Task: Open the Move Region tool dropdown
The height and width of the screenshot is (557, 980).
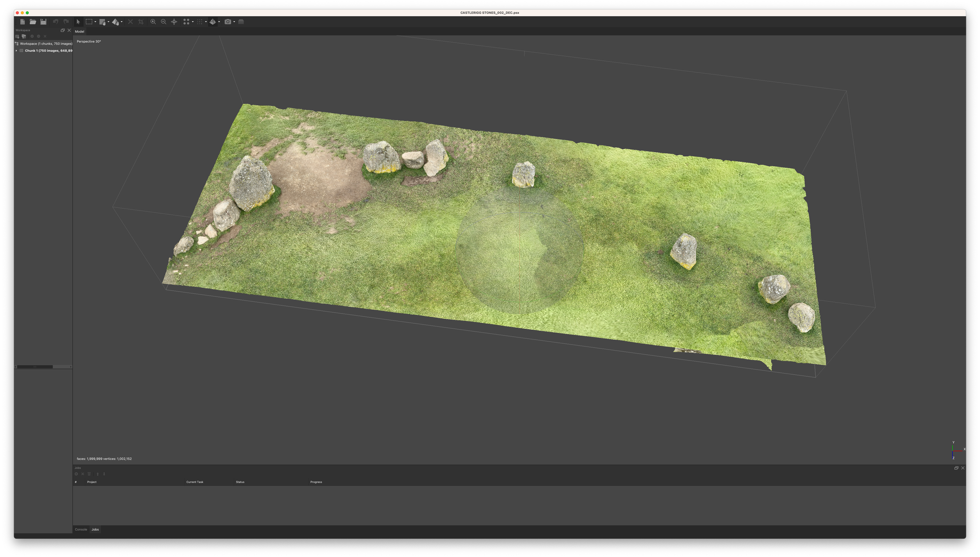Action: click(x=108, y=22)
